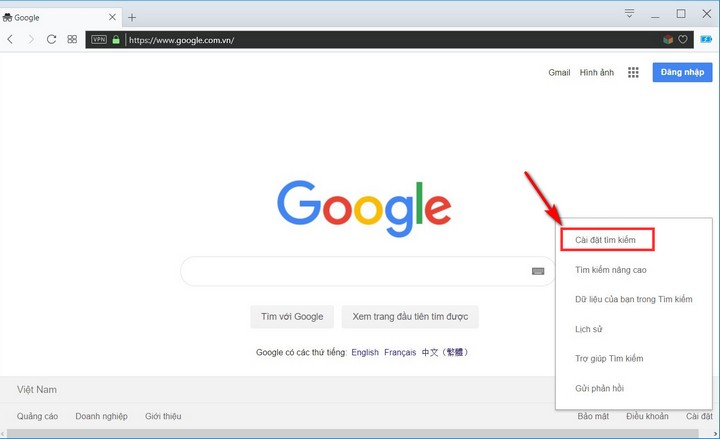Click the green padlock security icon

[116, 40]
